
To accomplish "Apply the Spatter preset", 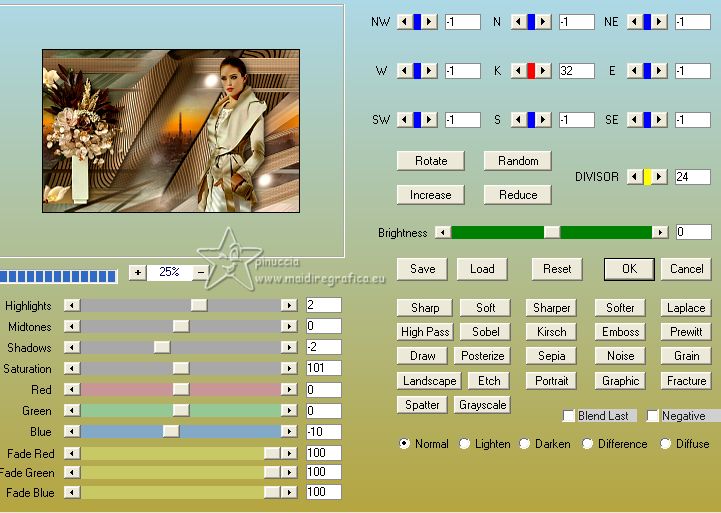I will coord(422,405).
